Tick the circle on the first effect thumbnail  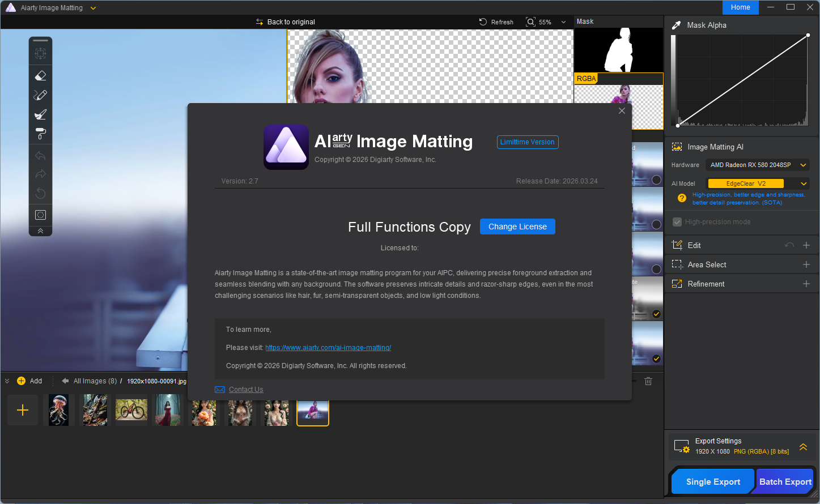(656, 180)
